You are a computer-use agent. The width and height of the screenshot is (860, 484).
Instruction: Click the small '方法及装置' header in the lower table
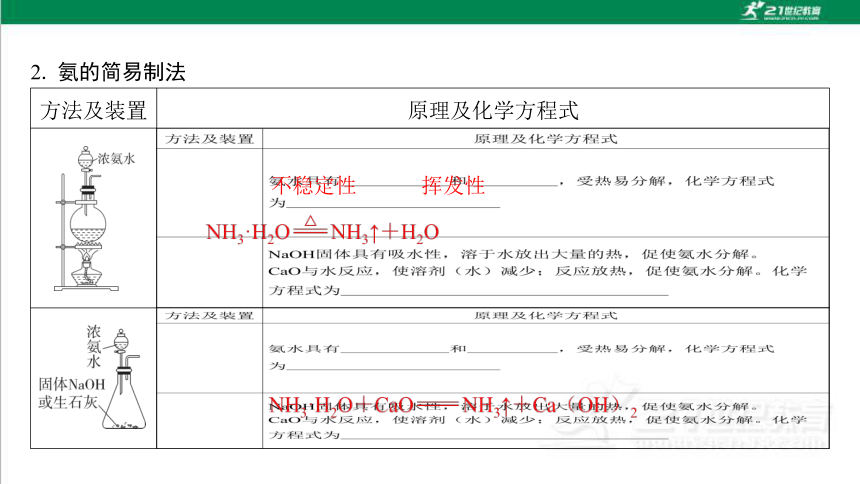coord(209,316)
